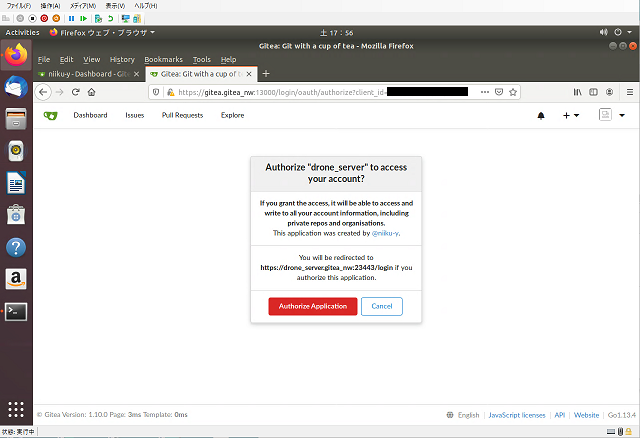
Task: Open Gitea Explore page
Action: (233, 115)
